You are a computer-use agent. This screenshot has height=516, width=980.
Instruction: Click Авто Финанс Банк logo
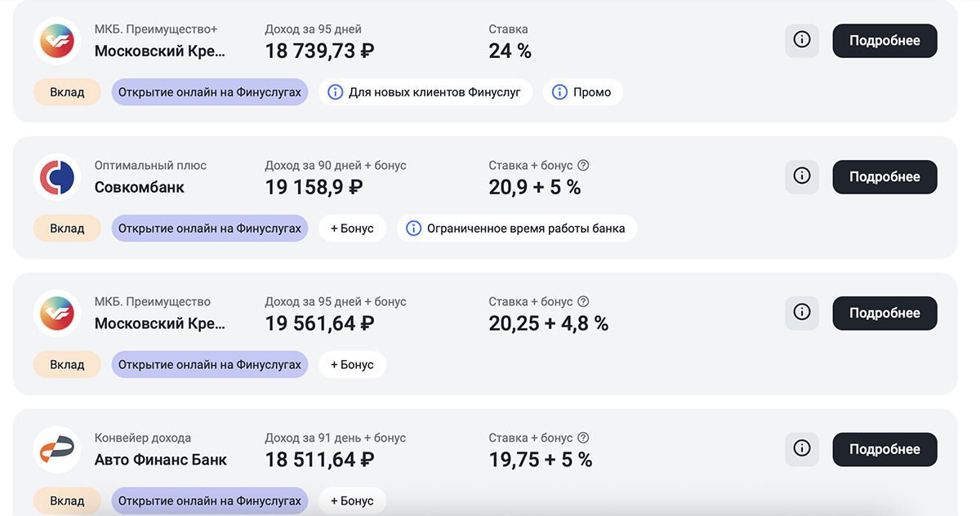tap(57, 450)
